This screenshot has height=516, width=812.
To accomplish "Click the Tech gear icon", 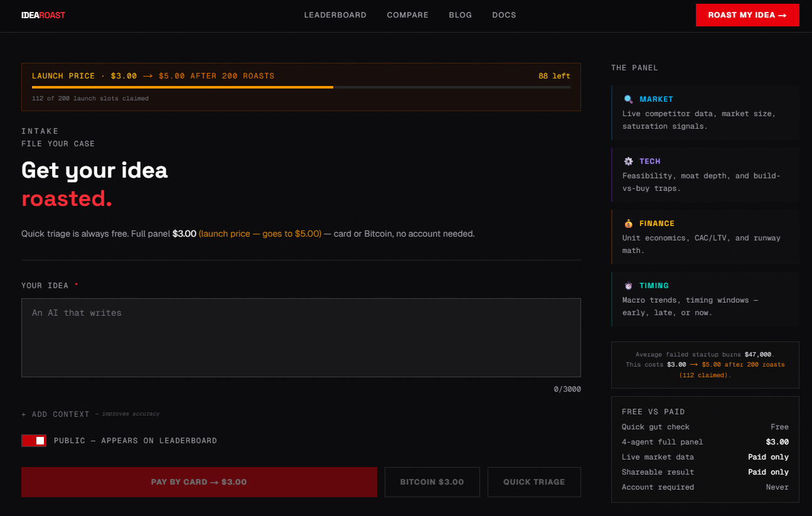I will [x=628, y=161].
